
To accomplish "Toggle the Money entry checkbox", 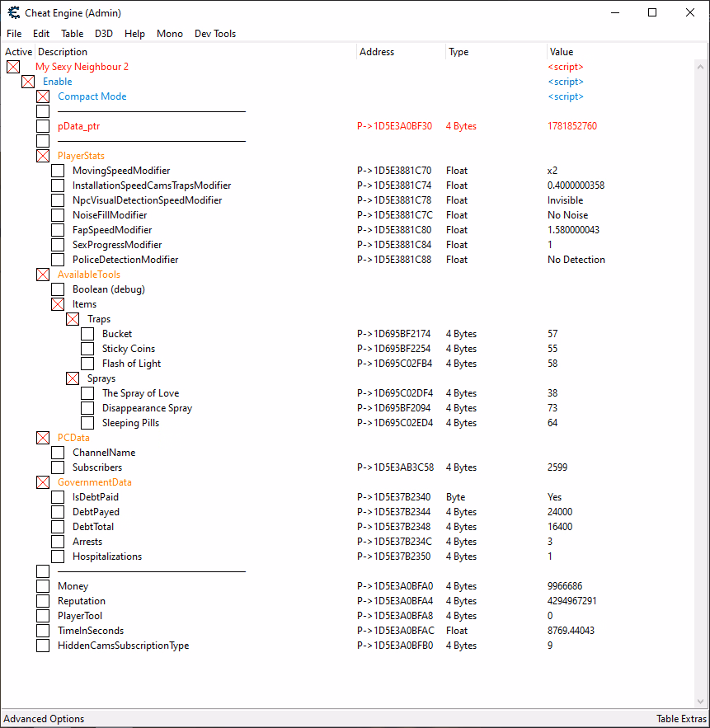I will click(43, 586).
